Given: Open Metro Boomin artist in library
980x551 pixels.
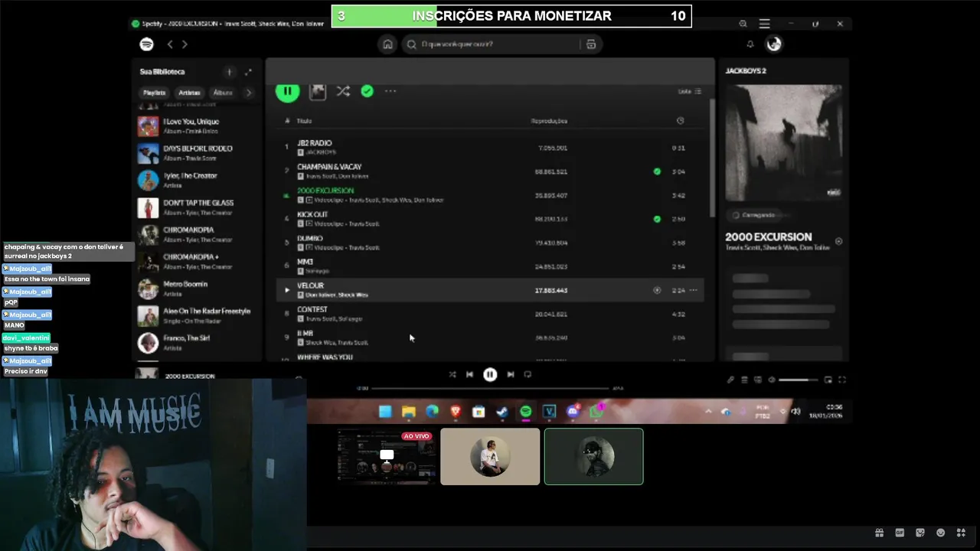Looking at the screenshot, I should point(198,289).
